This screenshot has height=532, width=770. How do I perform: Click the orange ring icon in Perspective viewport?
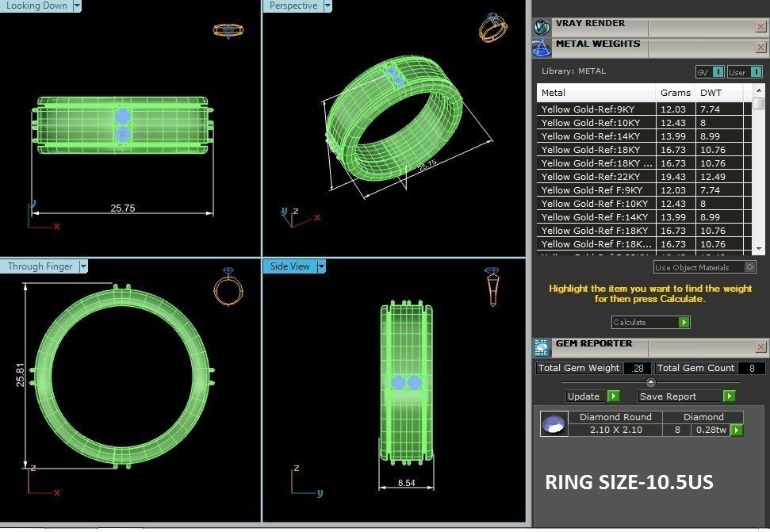[x=492, y=28]
